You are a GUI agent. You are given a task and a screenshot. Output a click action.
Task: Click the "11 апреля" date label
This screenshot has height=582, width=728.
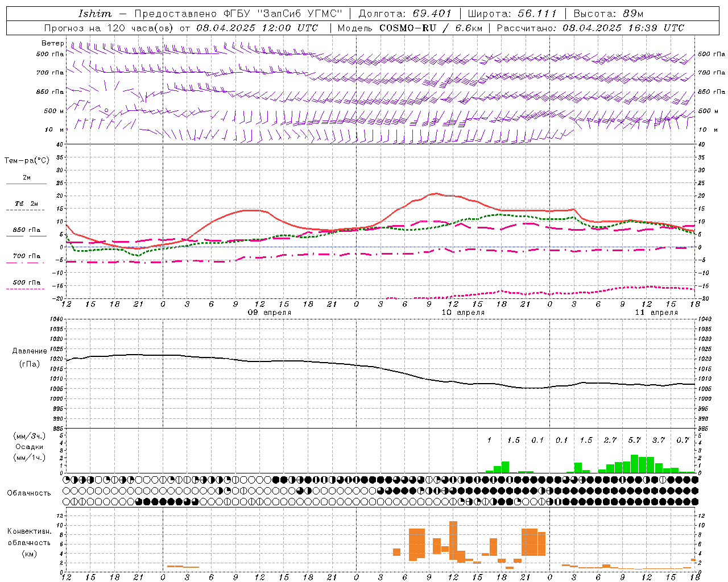pyautogui.click(x=656, y=313)
